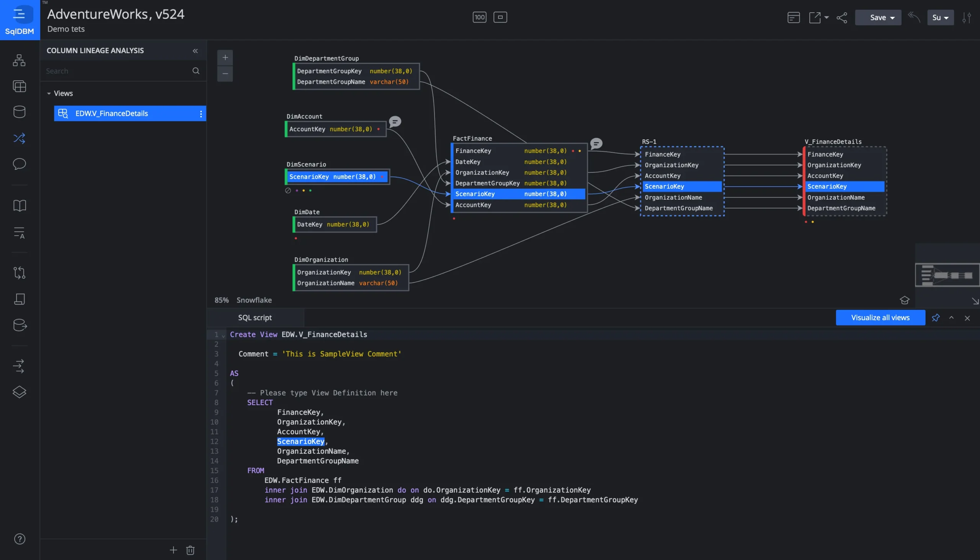
Task: Collapse the Column Lineage Analysis panel
Action: (195, 51)
